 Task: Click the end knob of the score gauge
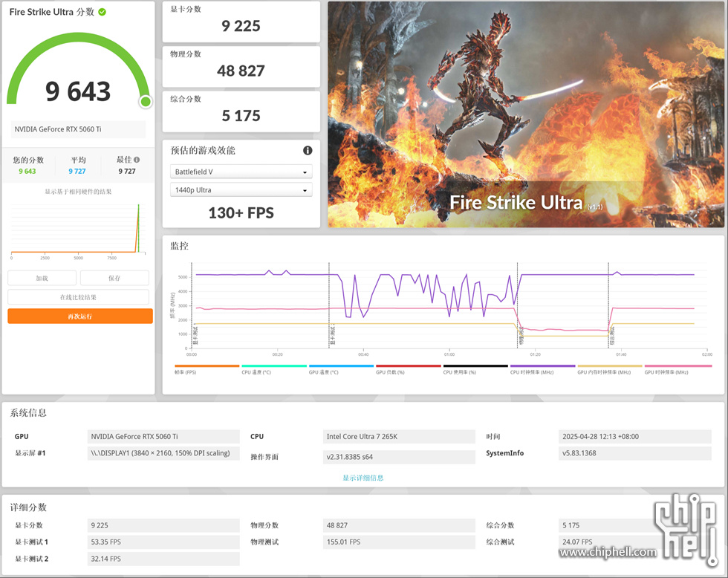pyautogui.click(x=146, y=101)
